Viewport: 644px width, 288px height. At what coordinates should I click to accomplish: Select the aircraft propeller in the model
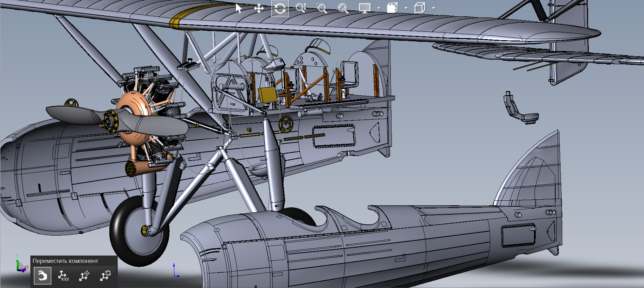(x=117, y=120)
